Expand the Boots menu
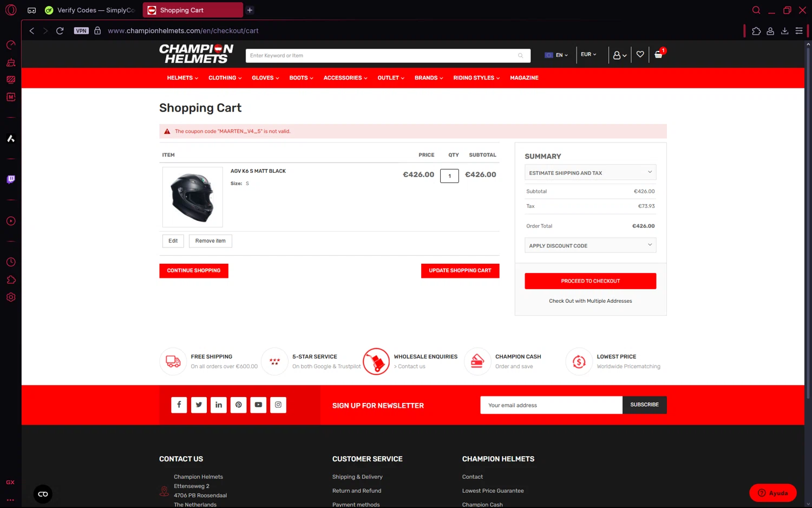The image size is (812, 508). 301,78
